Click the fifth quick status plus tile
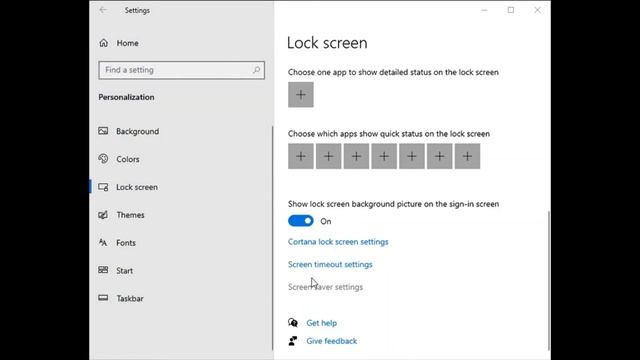Image resolution: width=640 pixels, height=360 pixels. coord(412,156)
